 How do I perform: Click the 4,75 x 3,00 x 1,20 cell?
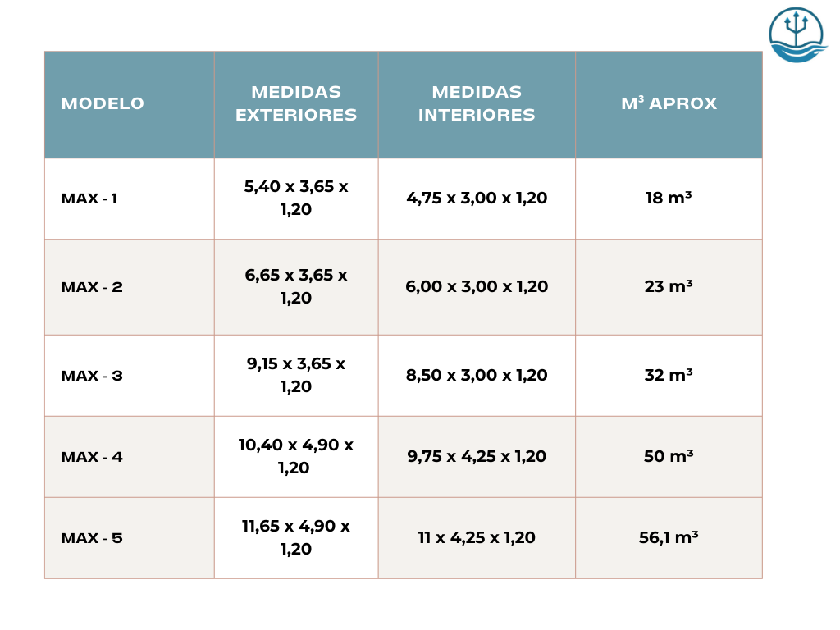[x=477, y=199]
